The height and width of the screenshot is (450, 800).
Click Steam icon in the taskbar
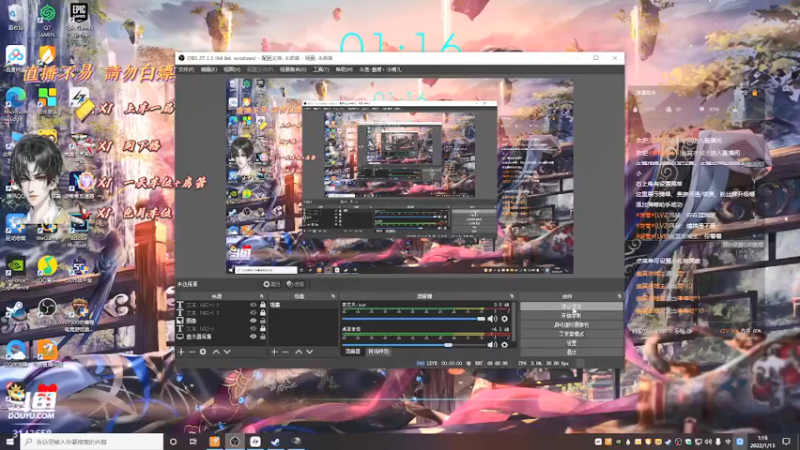tap(276, 441)
